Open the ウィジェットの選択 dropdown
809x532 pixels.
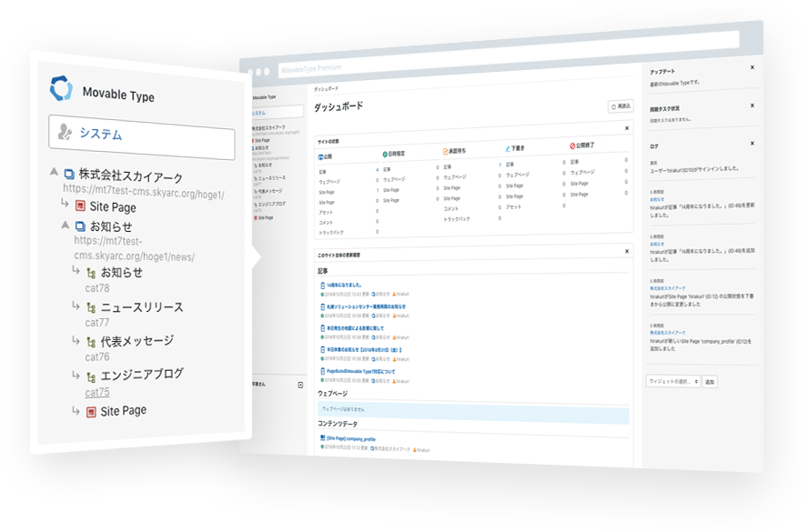[673, 381]
